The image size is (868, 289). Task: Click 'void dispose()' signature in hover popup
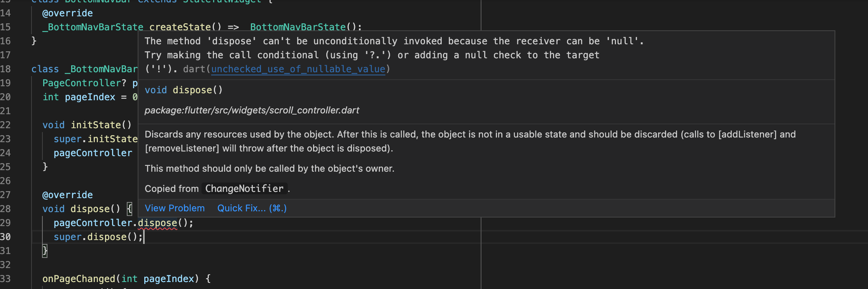pos(184,90)
